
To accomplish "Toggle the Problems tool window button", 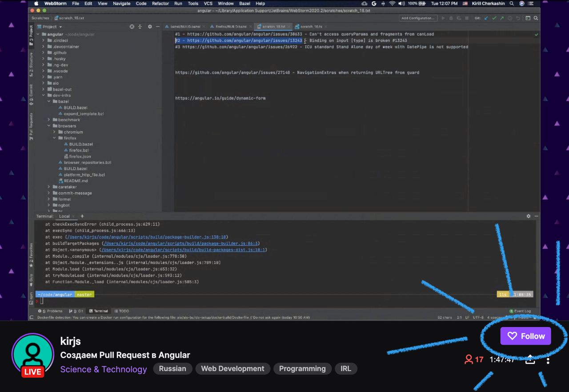I will pyautogui.click(x=50, y=311).
